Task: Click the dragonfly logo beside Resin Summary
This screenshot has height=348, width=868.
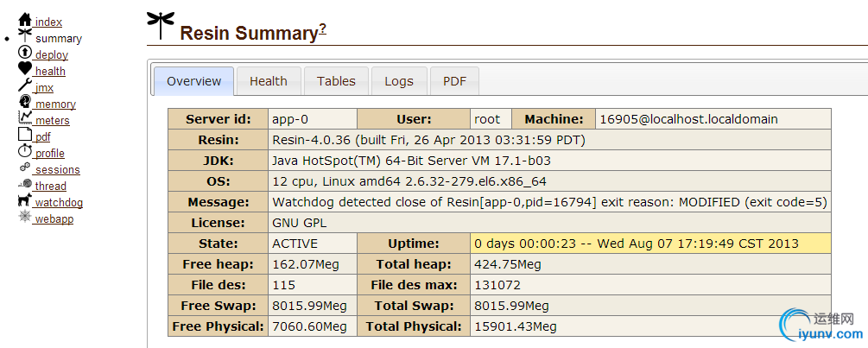Action: click(160, 24)
